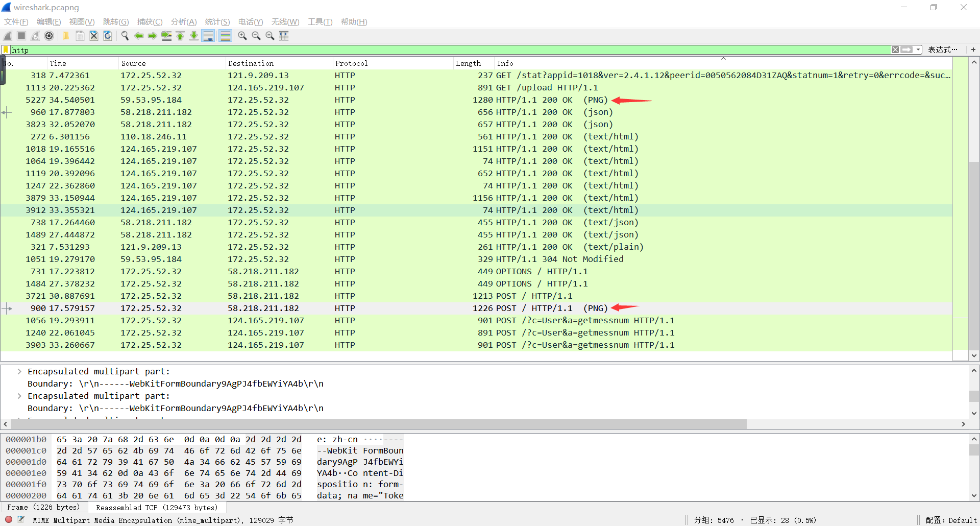The height and width of the screenshot is (526, 980).
Task: Open the 跳转(G) menu
Action: [x=116, y=22]
